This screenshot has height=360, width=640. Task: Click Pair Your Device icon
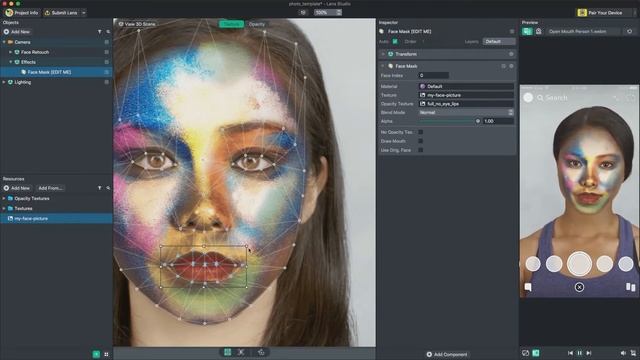point(582,13)
